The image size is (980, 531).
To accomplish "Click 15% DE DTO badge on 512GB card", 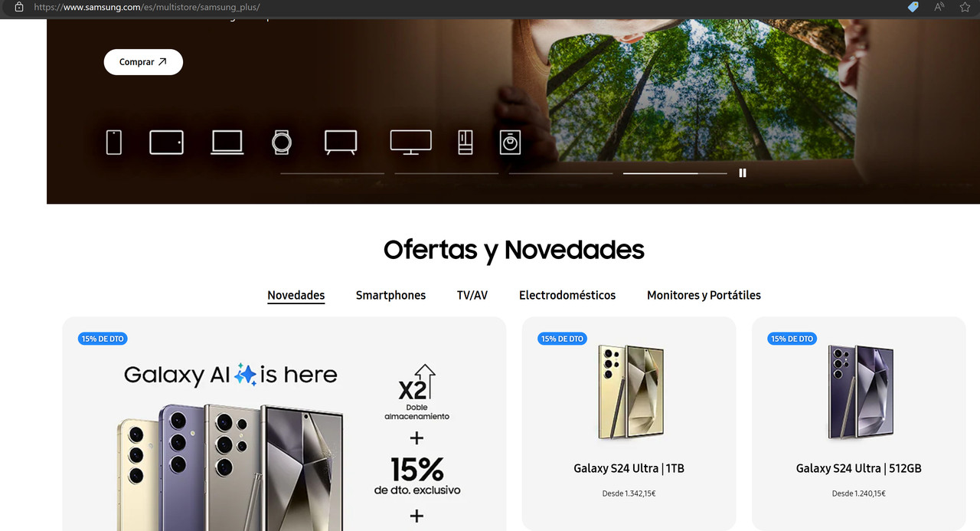I will pyautogui.click(x=792, y=339).
